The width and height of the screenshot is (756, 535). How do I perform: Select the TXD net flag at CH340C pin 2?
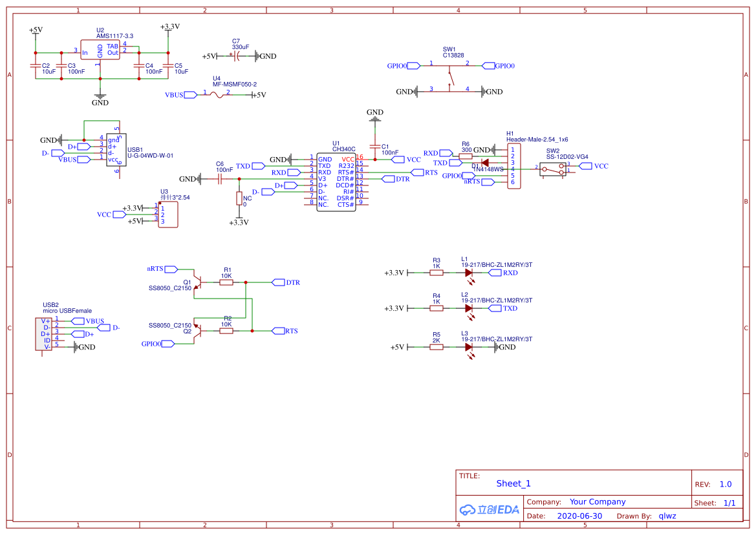pos(250,166)
